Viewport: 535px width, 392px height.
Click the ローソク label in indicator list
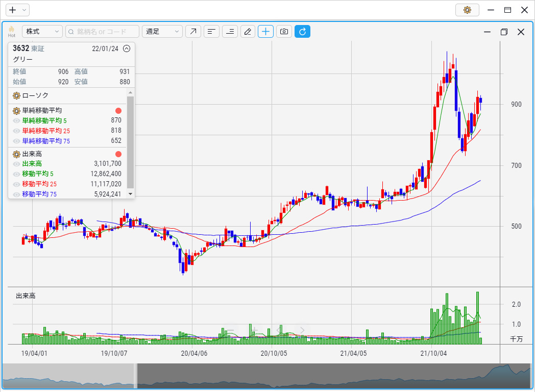tap(36, 95)
